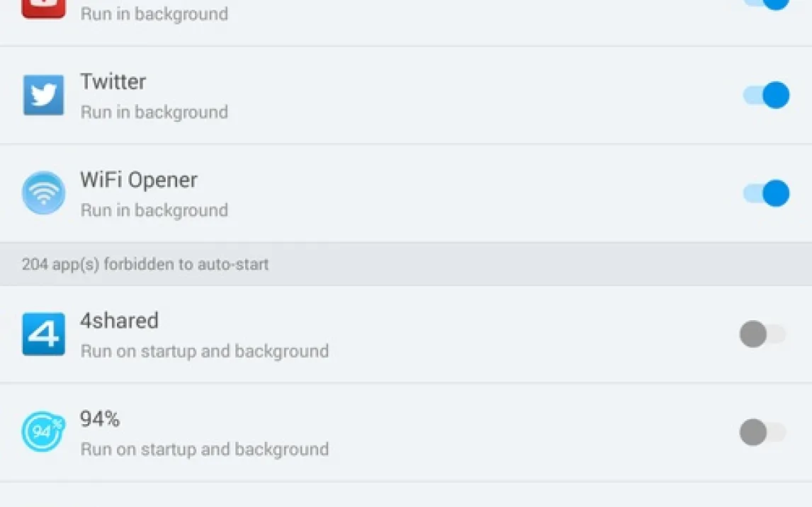Screen dimensions: 812x507
Task: Tap the WiFi Opener app icon
Action: [44, 193]
